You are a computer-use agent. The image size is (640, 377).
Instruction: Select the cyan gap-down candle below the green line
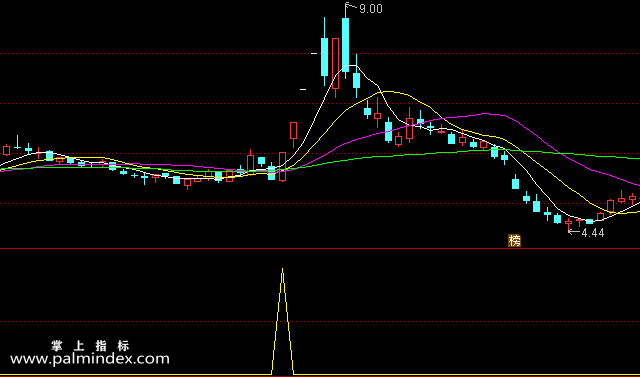click(x=516, y=183)
